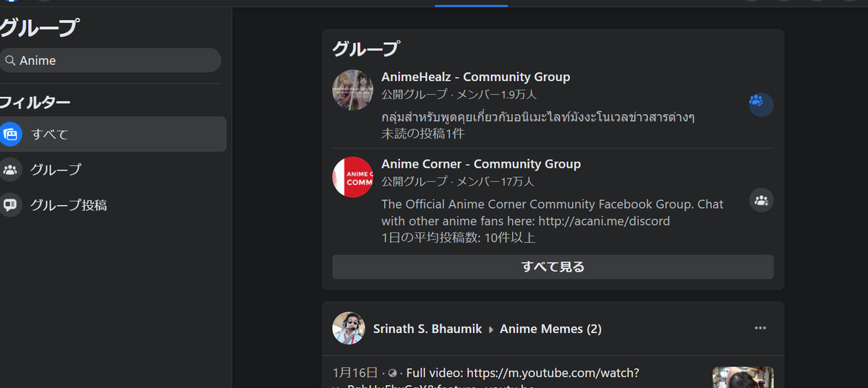
Task: Click the フィルター heading
Action: (35, 102)
